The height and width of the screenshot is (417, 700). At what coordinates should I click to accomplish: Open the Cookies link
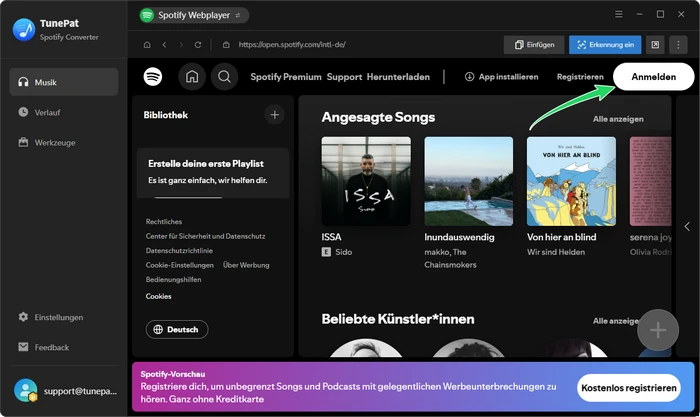click(x=158, y=296)
